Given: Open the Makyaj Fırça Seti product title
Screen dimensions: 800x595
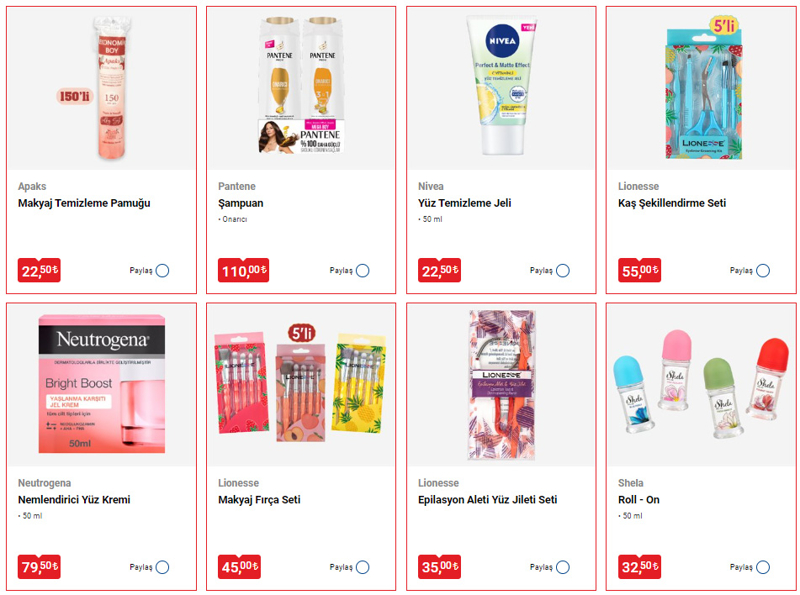Looking at the screenshot, I should (x=259, y=500).
